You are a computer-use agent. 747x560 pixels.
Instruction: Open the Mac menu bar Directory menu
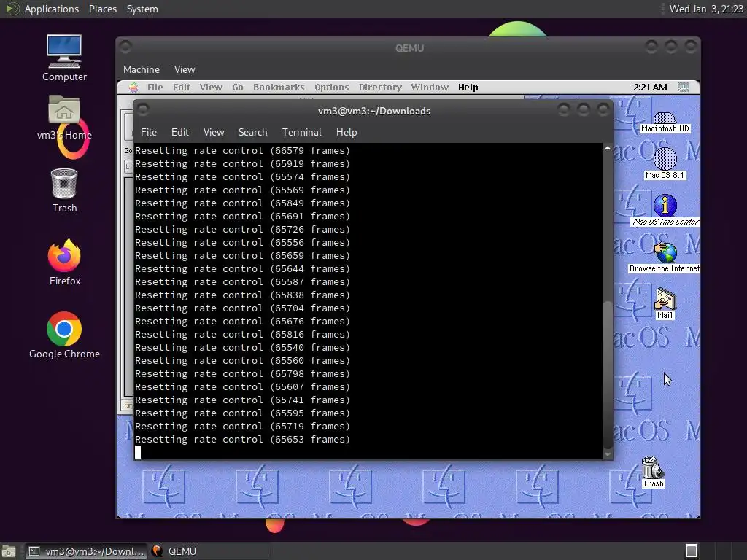tap(380, 87)
